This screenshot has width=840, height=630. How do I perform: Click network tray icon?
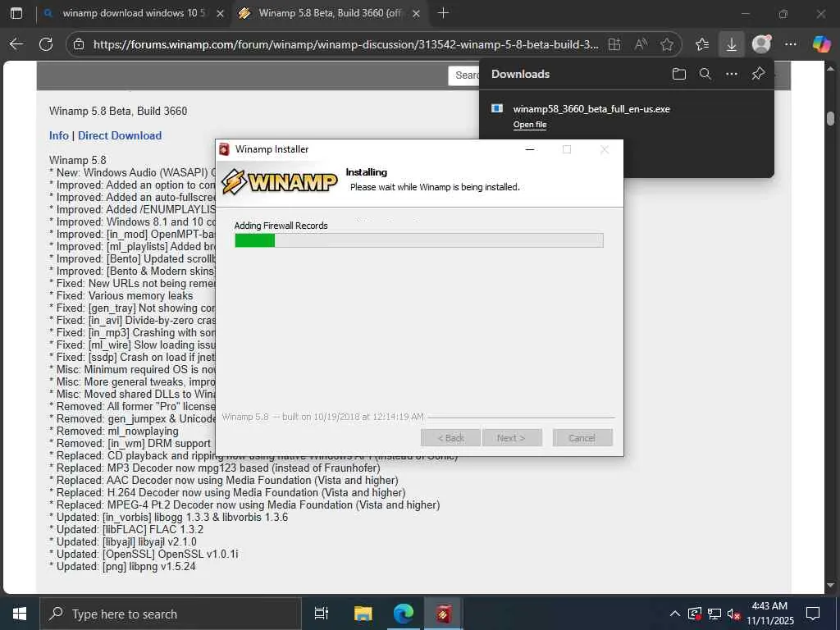click(714, 614)
